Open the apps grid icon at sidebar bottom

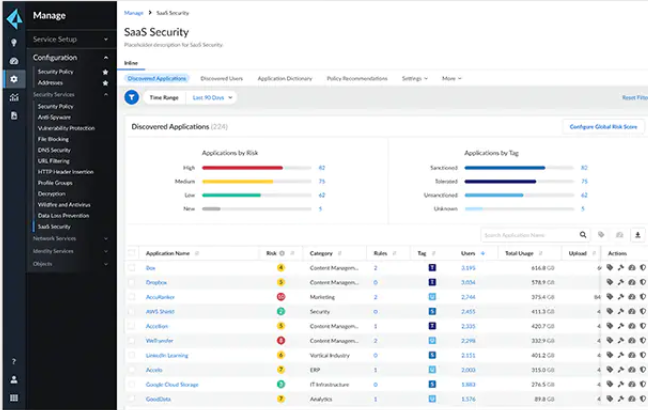[x=14, y=398]
